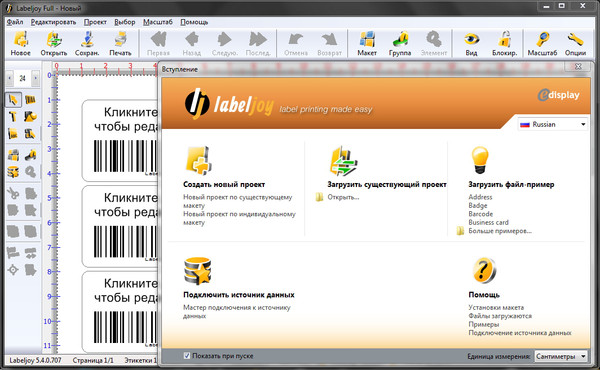Click the Новое toolbar icon

(20, 44)
